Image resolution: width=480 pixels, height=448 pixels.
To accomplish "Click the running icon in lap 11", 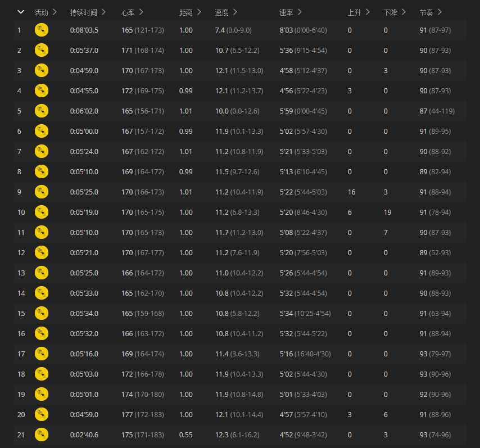I will pyautogui.click(x=42, y=232).
